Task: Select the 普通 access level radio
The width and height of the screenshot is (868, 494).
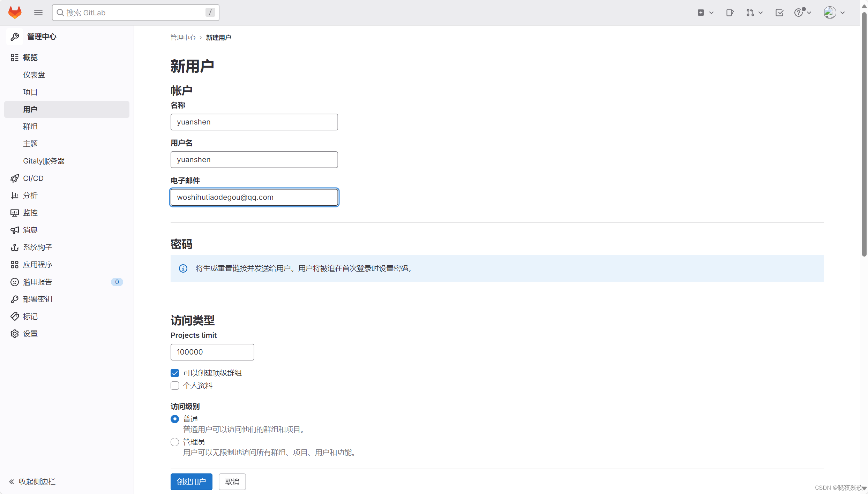Action: pyautogui.click(x=175, y=419)
